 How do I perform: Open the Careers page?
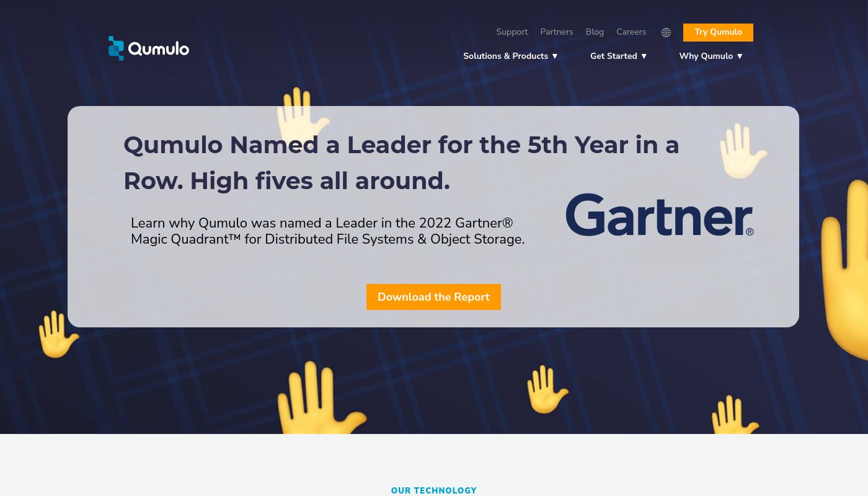[631, 32]
